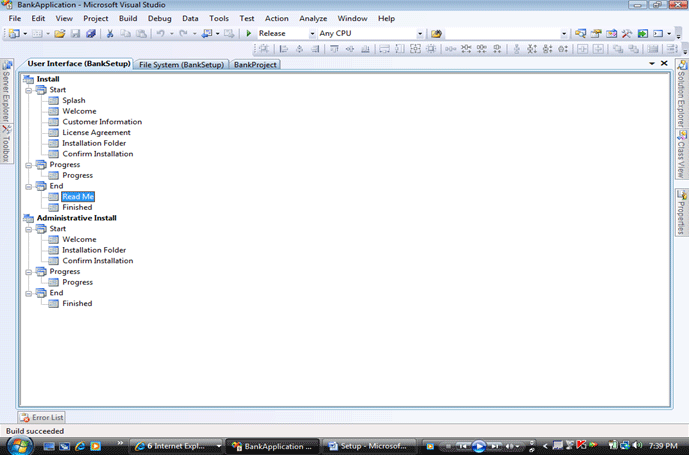689x455 pixels.
Task: Close the User Interface document tab
Action: (664, 63)
